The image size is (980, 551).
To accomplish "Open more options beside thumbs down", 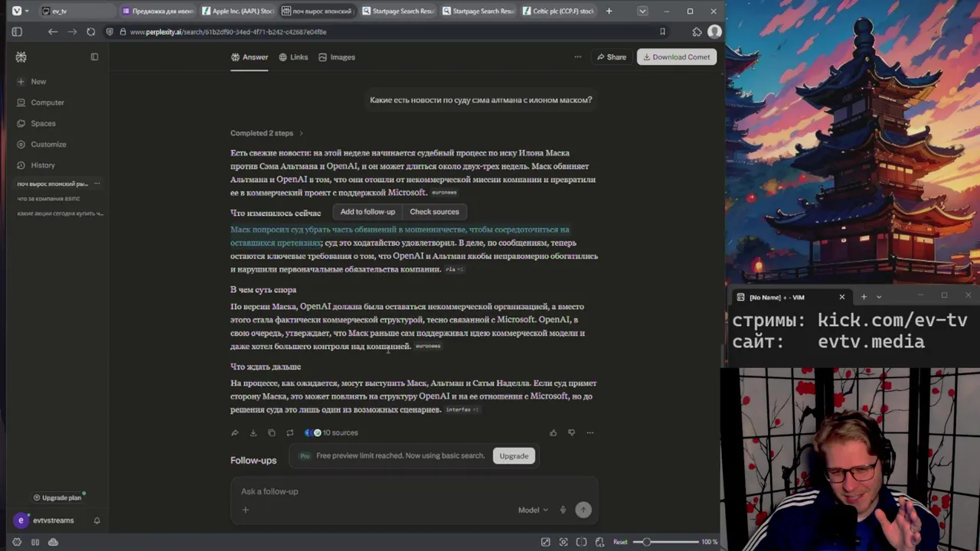I will [590, 433].
